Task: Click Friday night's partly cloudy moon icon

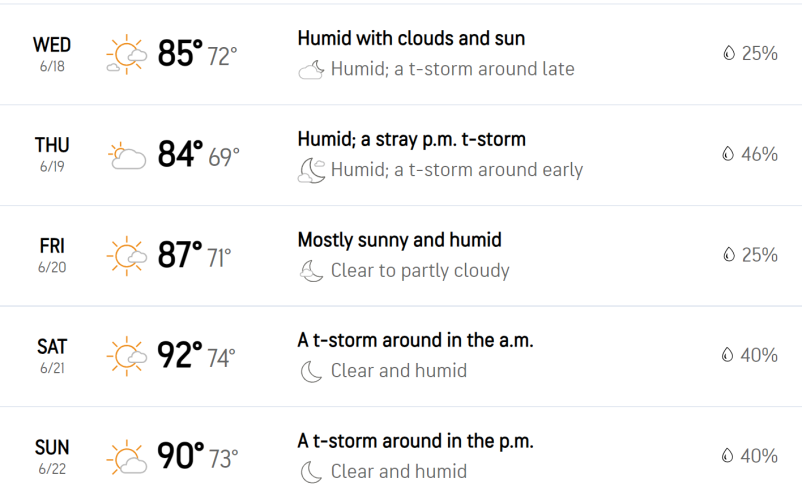Action: [311, 271]
